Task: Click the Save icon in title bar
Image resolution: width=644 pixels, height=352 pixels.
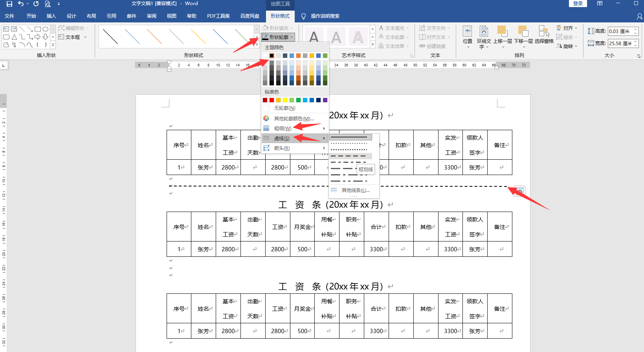Action: tap(9, 4)
